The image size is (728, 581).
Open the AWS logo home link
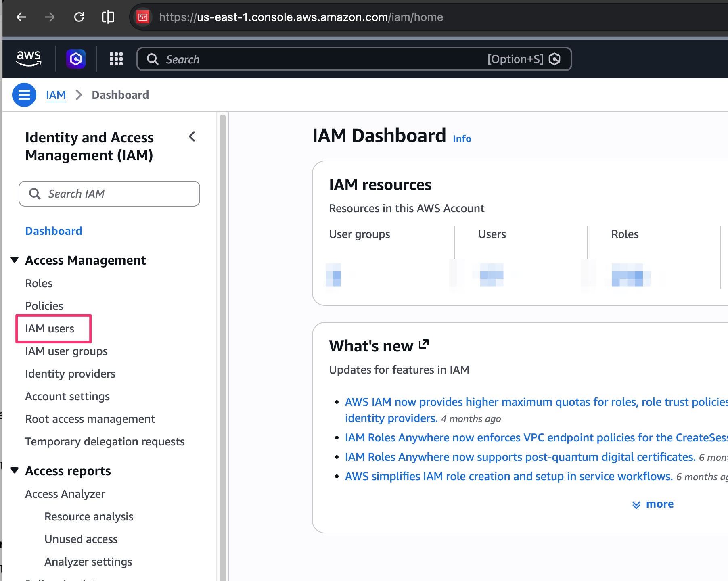tap(29, 59)
